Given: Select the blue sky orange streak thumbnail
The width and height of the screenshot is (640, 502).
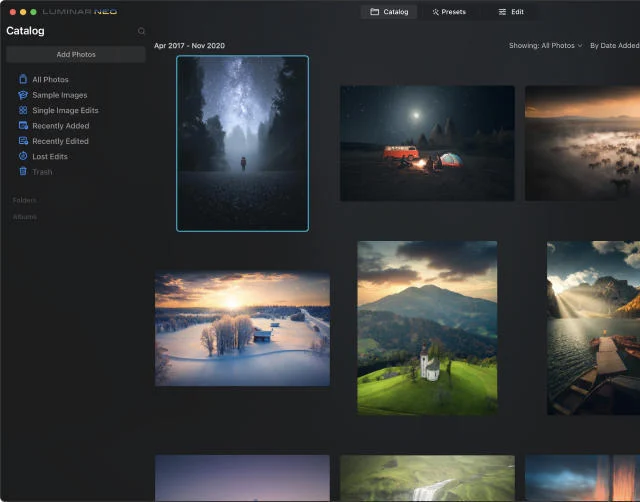Looking at the screenshot, I should point(582,478).
